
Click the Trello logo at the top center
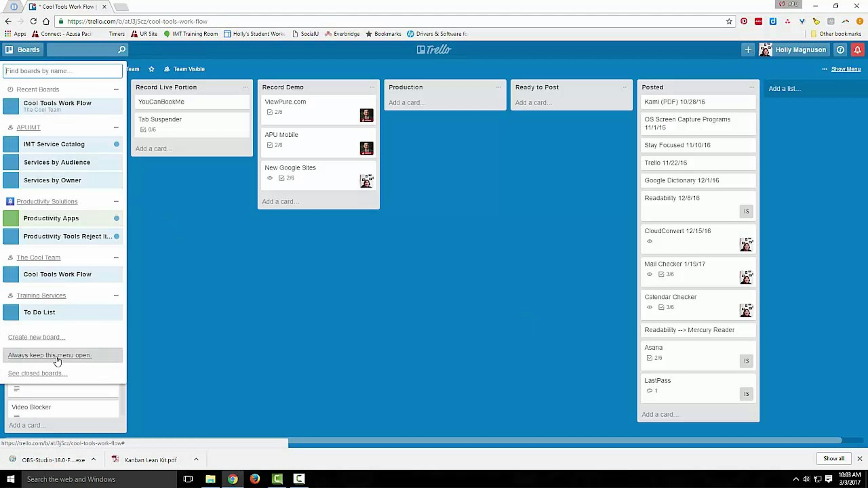click(x=434, y=50)
